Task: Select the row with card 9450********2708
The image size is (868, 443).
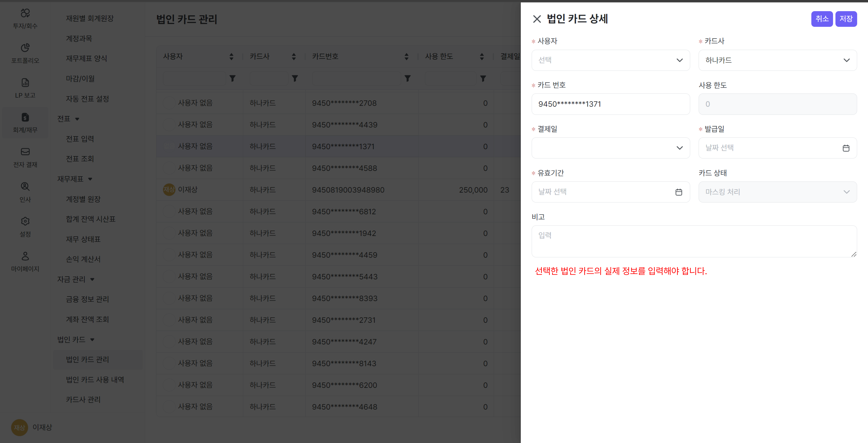Action: tap(338, 103)
